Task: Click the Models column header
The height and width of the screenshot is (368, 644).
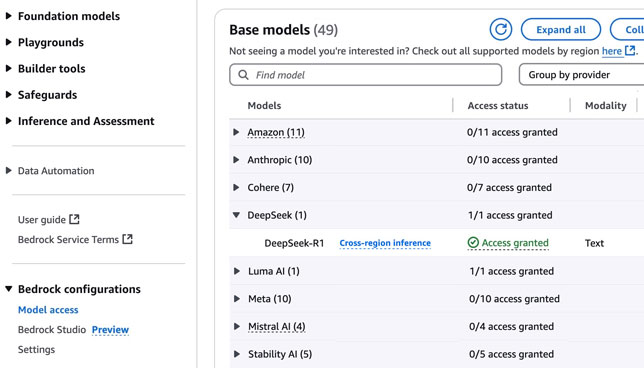Action: point(264,106)
